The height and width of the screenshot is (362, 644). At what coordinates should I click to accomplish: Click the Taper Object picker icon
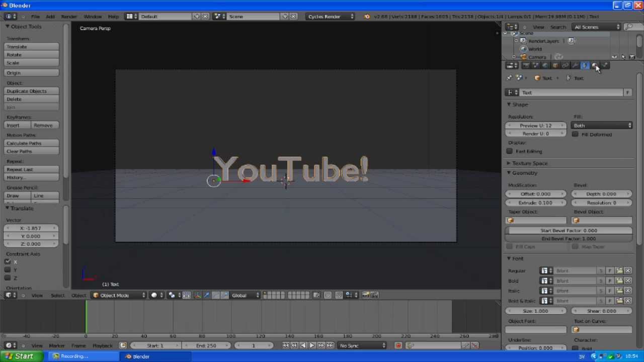(x=511, y=221)
